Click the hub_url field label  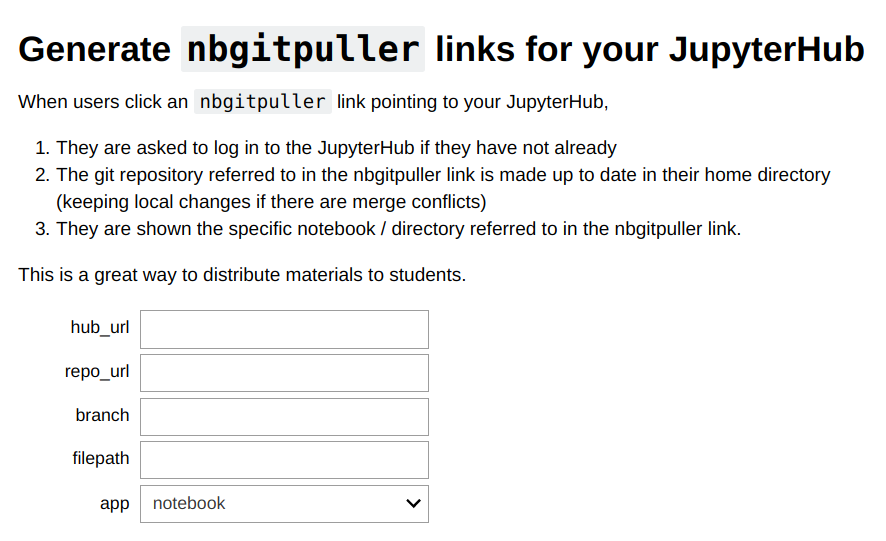[x=100, y=328]
